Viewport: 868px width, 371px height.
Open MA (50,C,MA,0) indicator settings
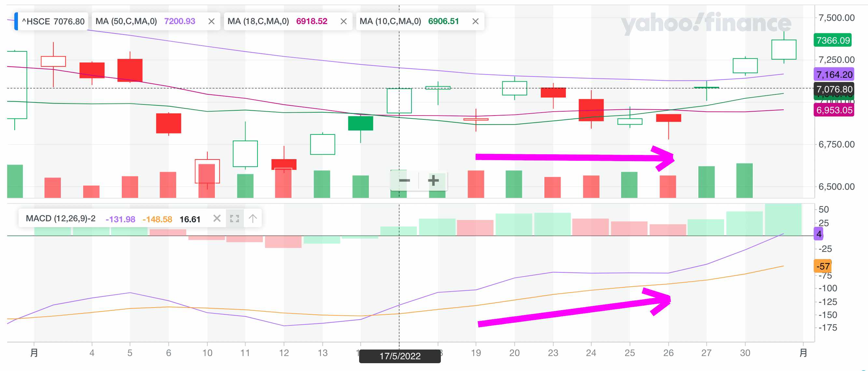[126, 21]
